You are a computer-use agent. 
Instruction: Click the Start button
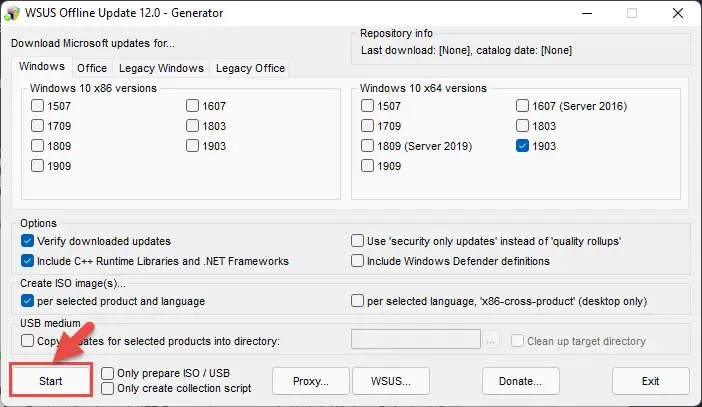click(x=51, y=381)
